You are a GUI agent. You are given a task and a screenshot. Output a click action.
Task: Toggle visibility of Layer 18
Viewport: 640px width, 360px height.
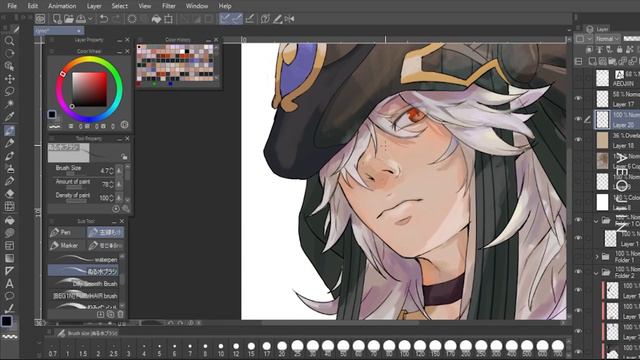[x=578, y=140]
